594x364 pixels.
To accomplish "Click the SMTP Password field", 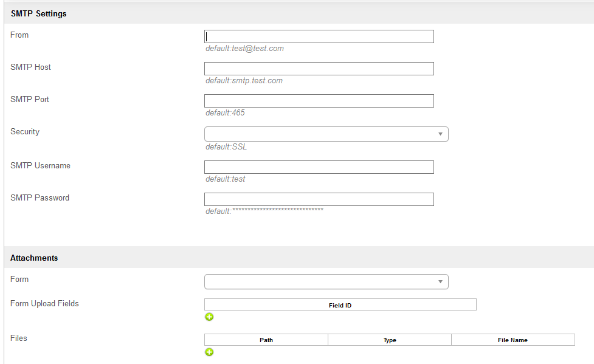I will 319,199.
